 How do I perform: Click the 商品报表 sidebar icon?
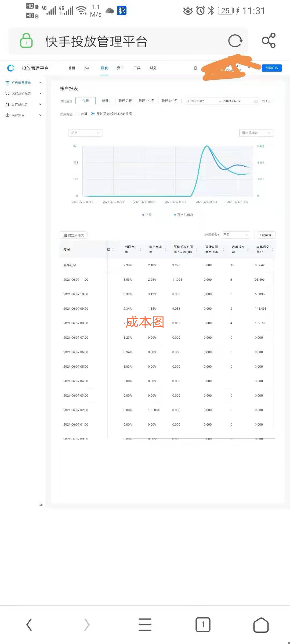pos(8,115)
